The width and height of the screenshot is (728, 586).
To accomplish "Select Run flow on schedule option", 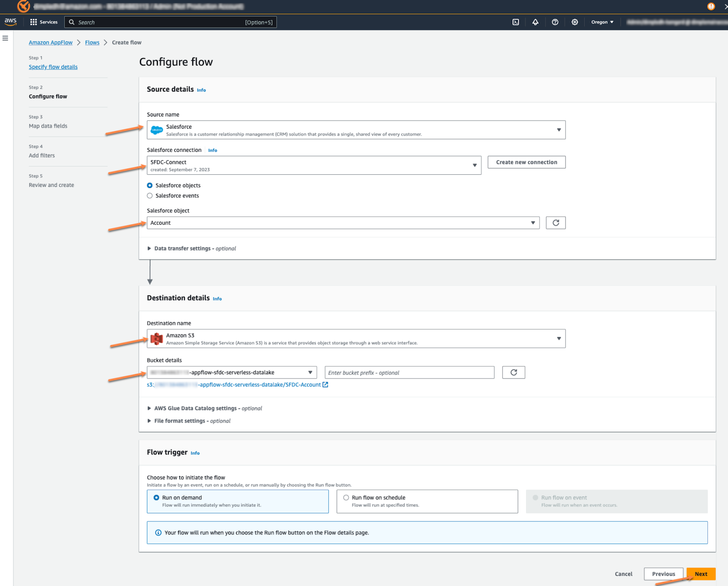I will pos(346,498).
